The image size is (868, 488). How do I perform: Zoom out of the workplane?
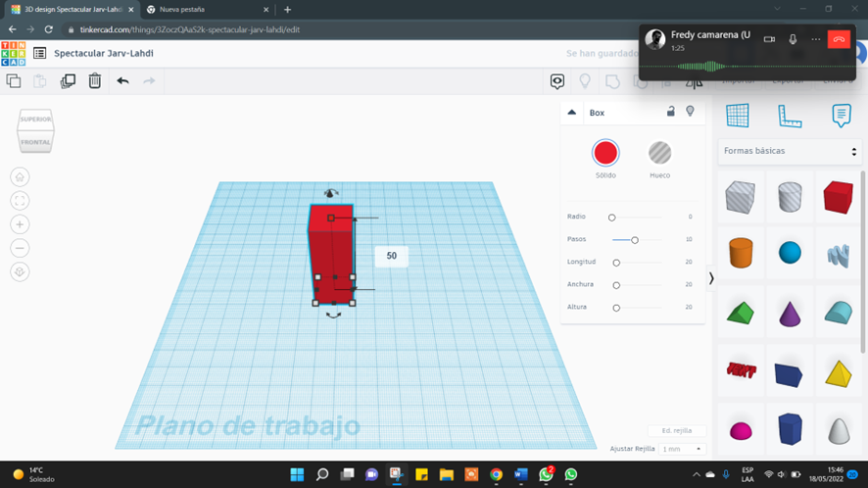[x=20, y=248]
